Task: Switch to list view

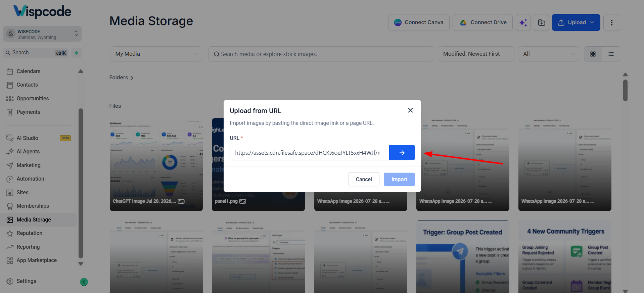Action: 611,54
